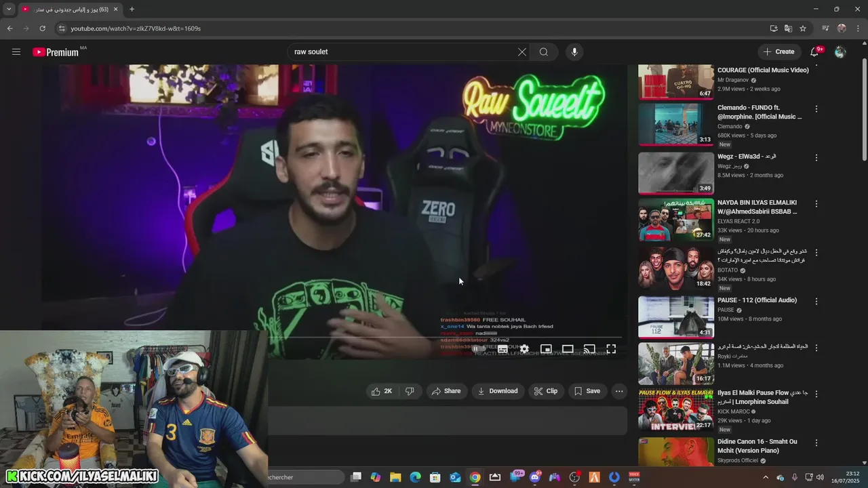Viewport: 868px width, 488px height.
Task: Click the Clip button
Action: tap(545, 391)
